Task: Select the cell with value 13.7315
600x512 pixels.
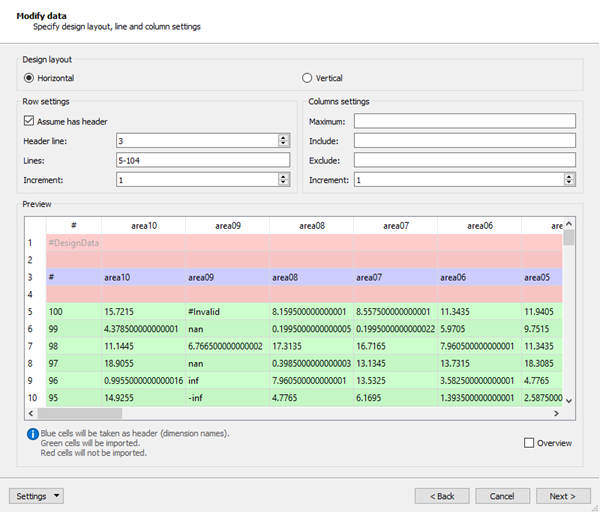Action: (x=480, y=363)
